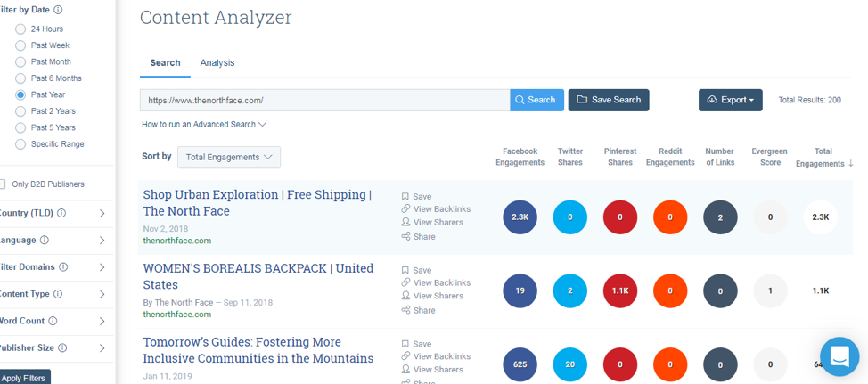Viewport: 868px width, 384px height.
Task: Open info icon next to Publisher Size
Action: [x=62, y=348]
